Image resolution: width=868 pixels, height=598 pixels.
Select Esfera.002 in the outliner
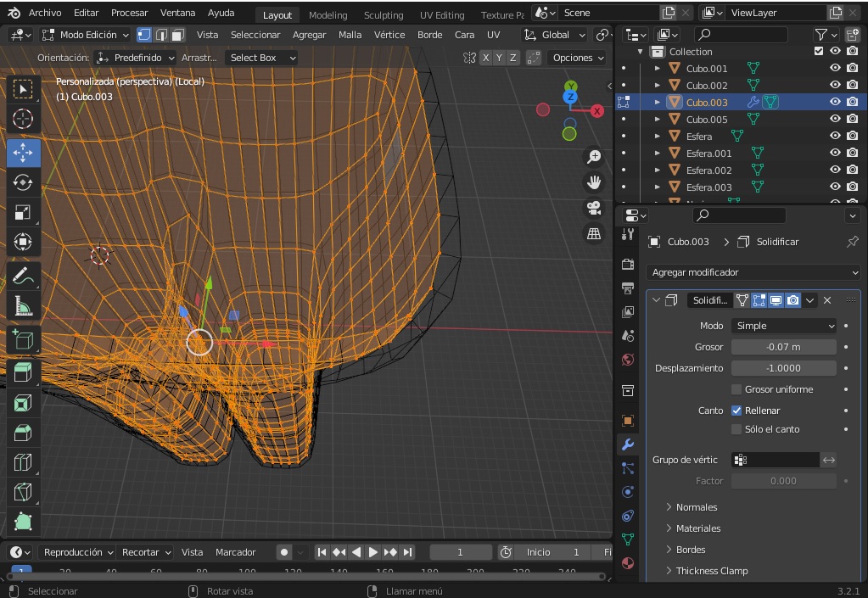[x=708, y=170]
